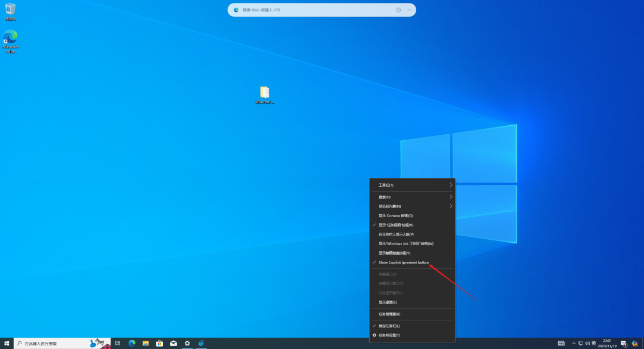This screenshot has width=644, height=349.
Task: Expand the 工具栏(T) submenu
Action: [412, 185]
